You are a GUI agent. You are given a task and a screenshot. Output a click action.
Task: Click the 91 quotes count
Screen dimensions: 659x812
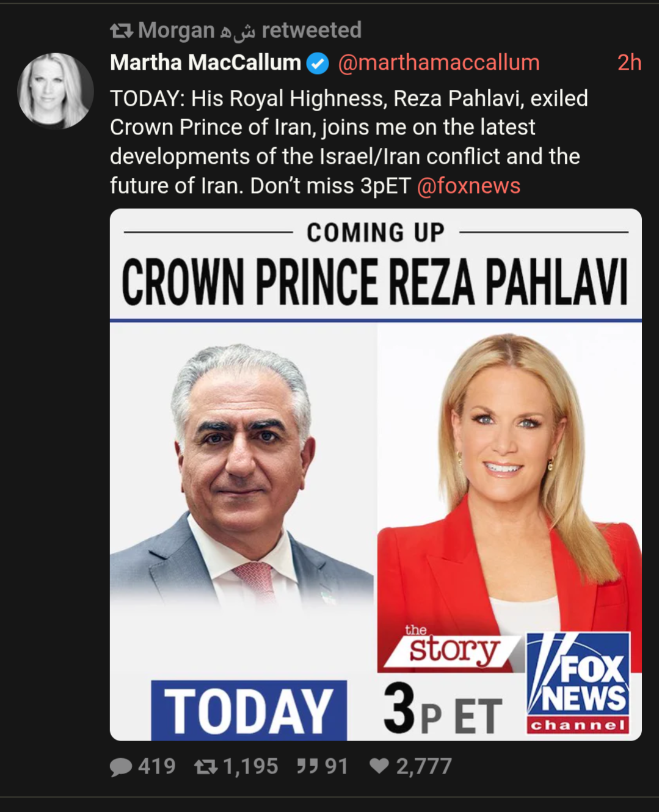pos(336,766)
